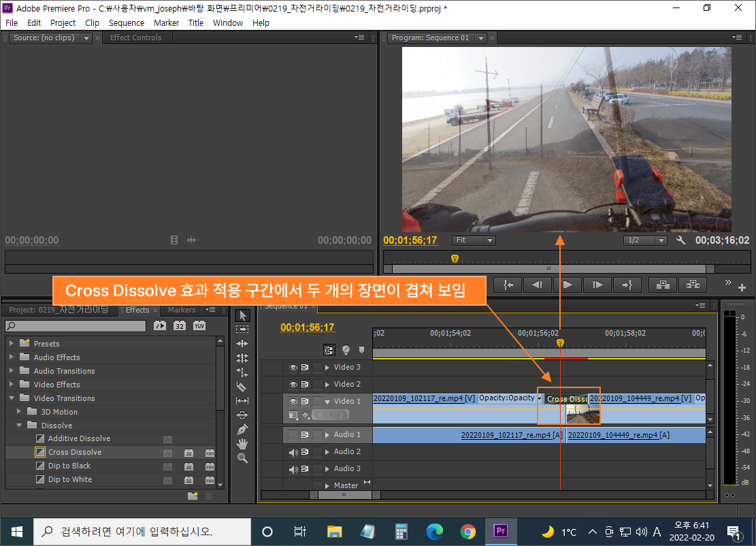Click the Encore chapter marker icon
Screen dimensions: 756x546
pos(346,350)
